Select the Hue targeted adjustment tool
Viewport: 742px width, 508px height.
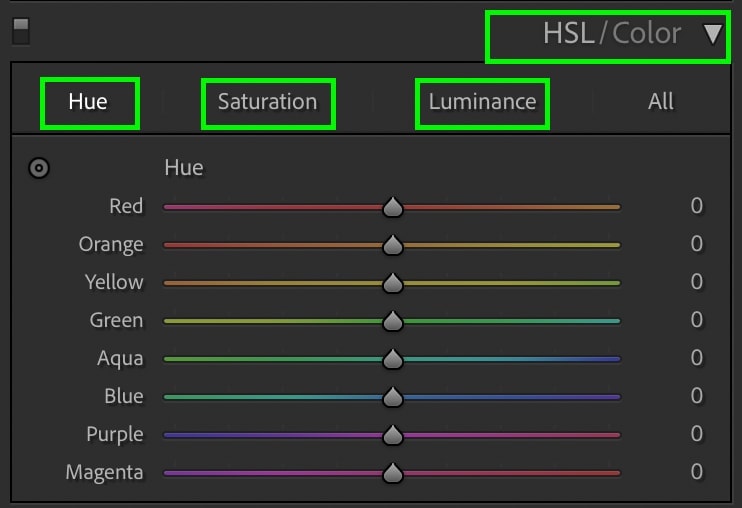click(x=39, y=168)
